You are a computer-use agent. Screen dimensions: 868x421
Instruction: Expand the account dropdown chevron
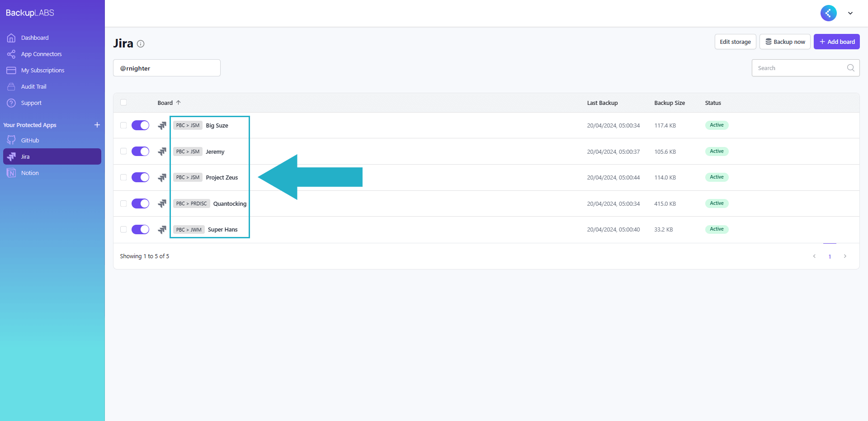point(850,13)
